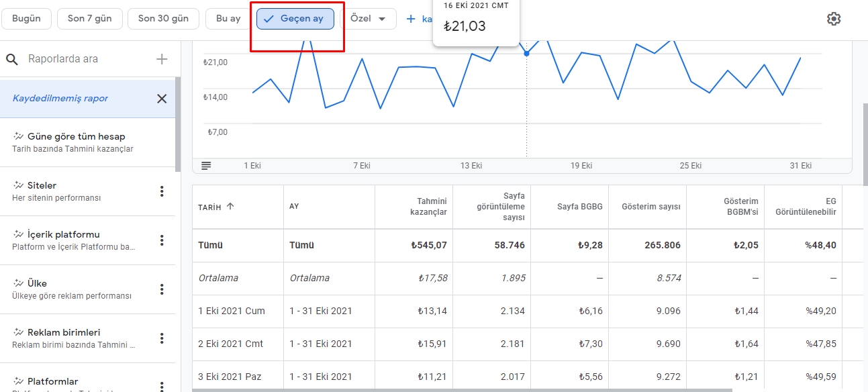
Task: Add a new report with plus icon
Action: pyautogui.click(x=162, y=59)
